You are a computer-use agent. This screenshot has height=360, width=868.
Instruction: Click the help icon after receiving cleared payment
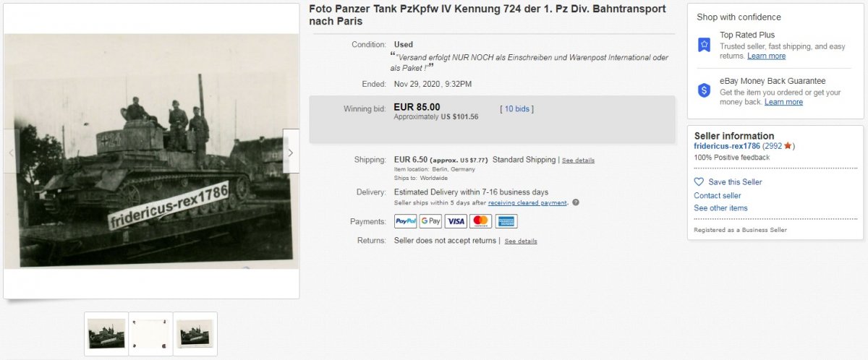click(x=576, y=202)
